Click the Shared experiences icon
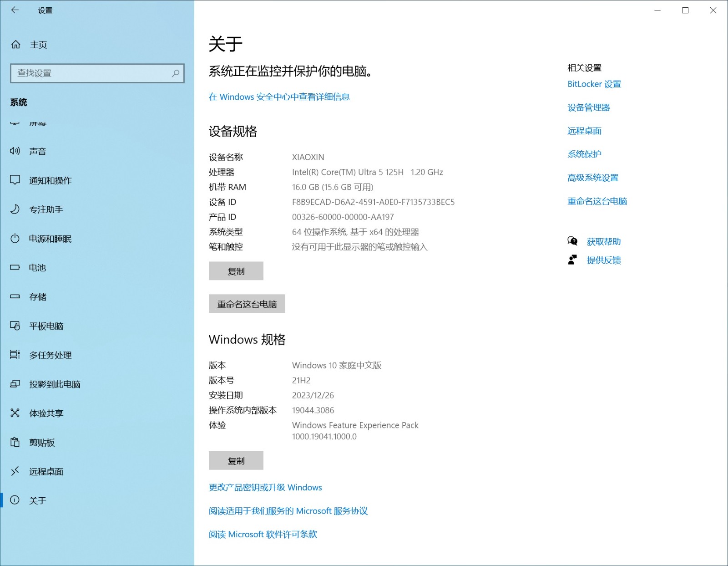The width and height of the screenshot is (728, 566). click(15, 413)
